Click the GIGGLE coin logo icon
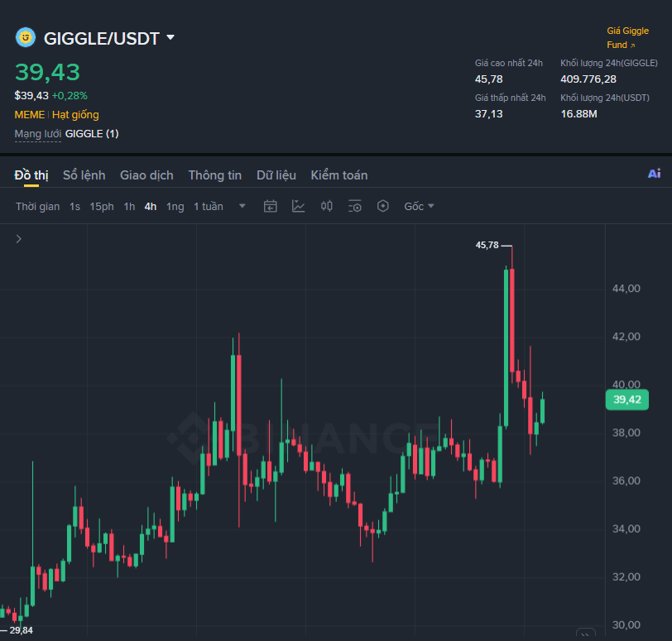Screen dimensions: 672x641 pos(26,38)
